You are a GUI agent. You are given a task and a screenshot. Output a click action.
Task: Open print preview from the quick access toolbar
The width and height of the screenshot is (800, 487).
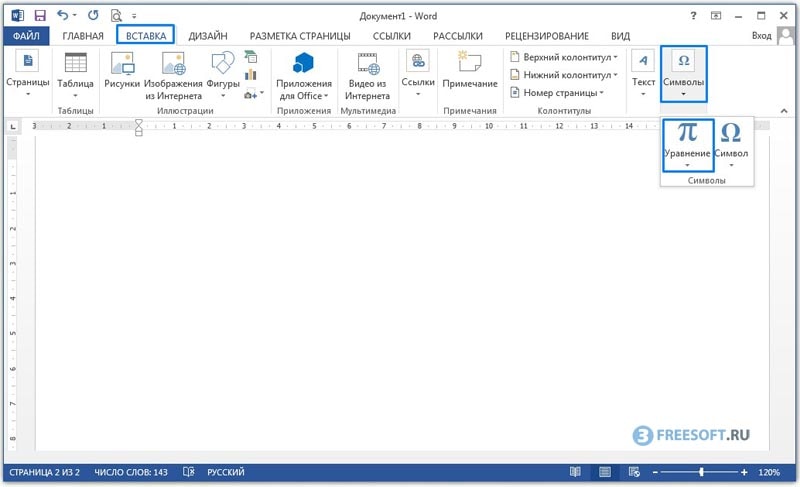(x=116, y=16)
